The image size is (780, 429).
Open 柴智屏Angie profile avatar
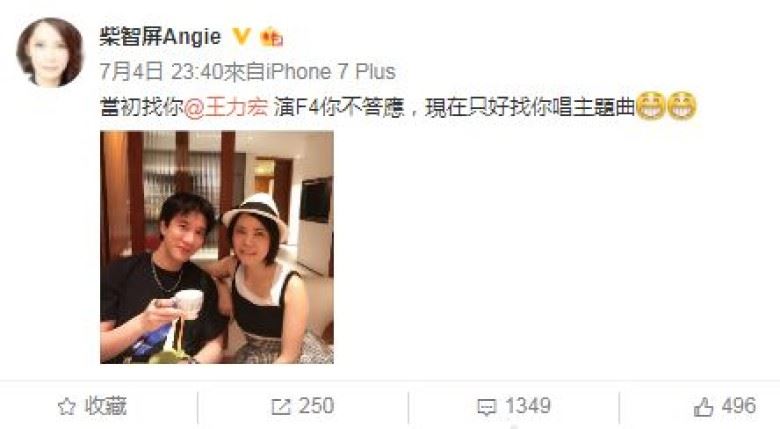[x=50, y=52]
